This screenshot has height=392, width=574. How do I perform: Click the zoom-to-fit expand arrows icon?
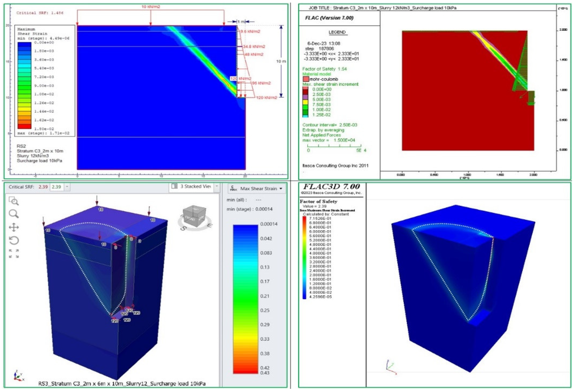(x=14, y=254)
